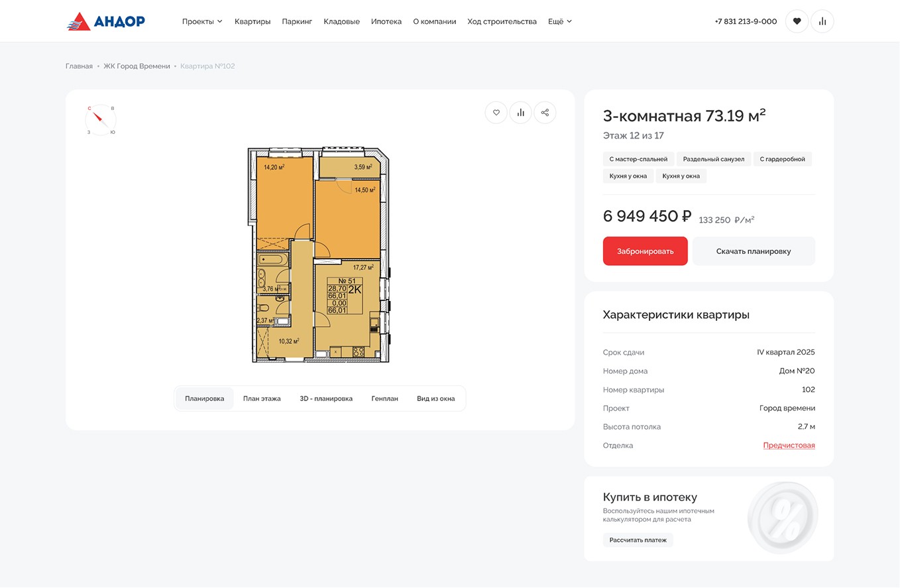The height and width of the screenshot is (588, 900).
Task: Open favorites heart icon in header
Action: point(797,21)
